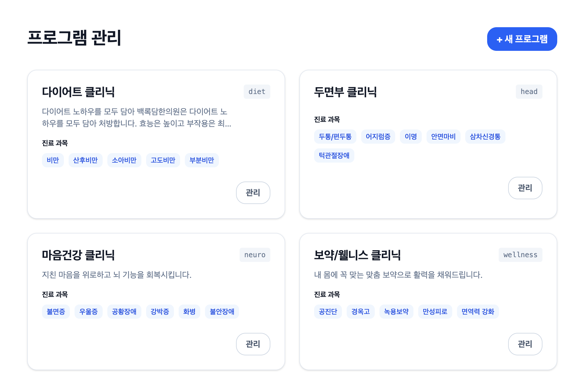
Task: Click the diet code badge
Action: (257, 92)
